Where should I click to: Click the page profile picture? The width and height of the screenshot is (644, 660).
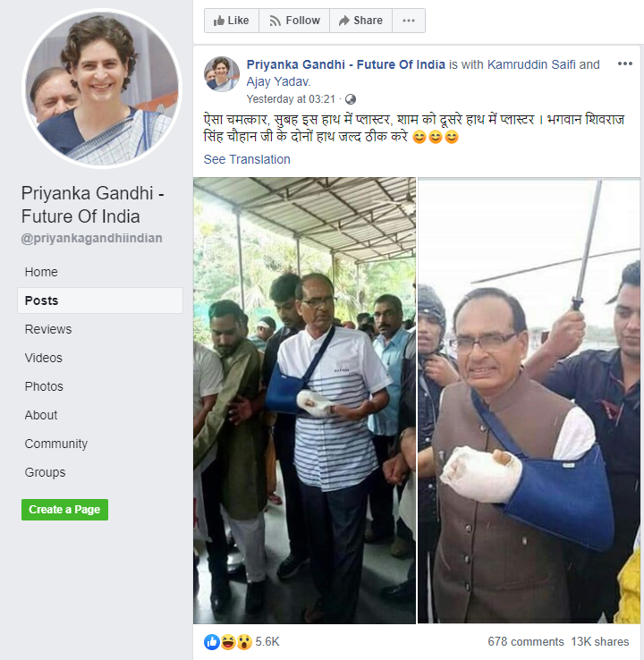[99, 88]
